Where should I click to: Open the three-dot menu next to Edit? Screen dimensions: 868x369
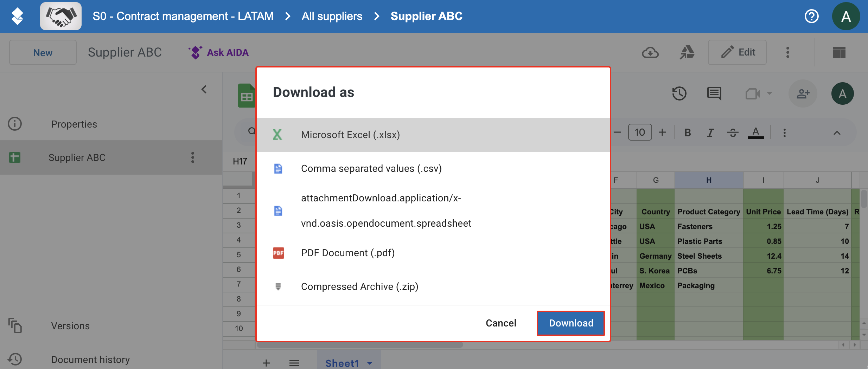coord(788,52)
